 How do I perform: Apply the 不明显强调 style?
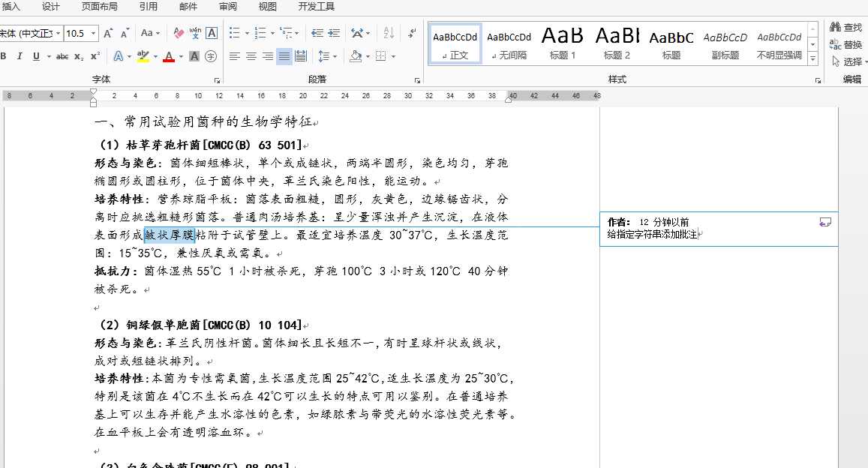(779, 44)
